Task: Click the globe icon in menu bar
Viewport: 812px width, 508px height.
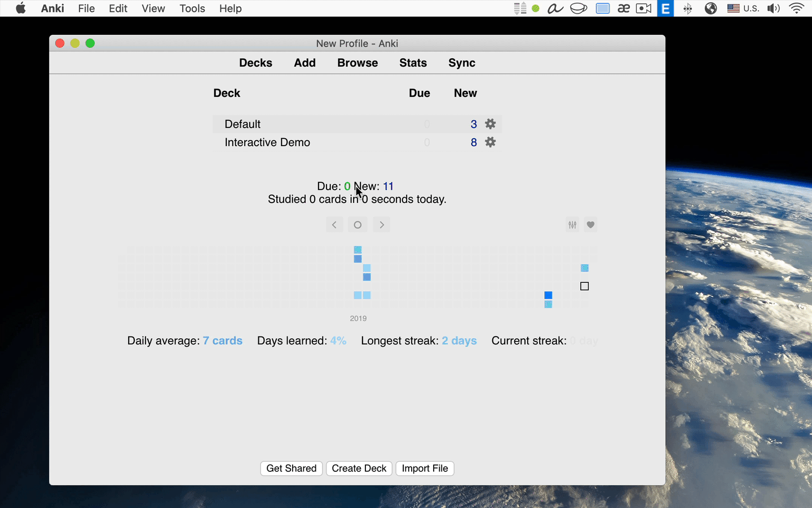Action: click(710, 8)
